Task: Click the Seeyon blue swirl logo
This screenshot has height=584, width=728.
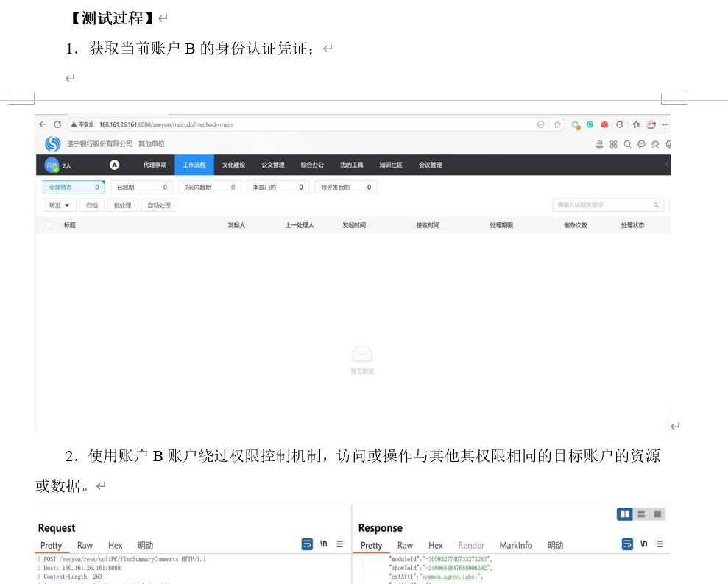Action: (52, 144)
